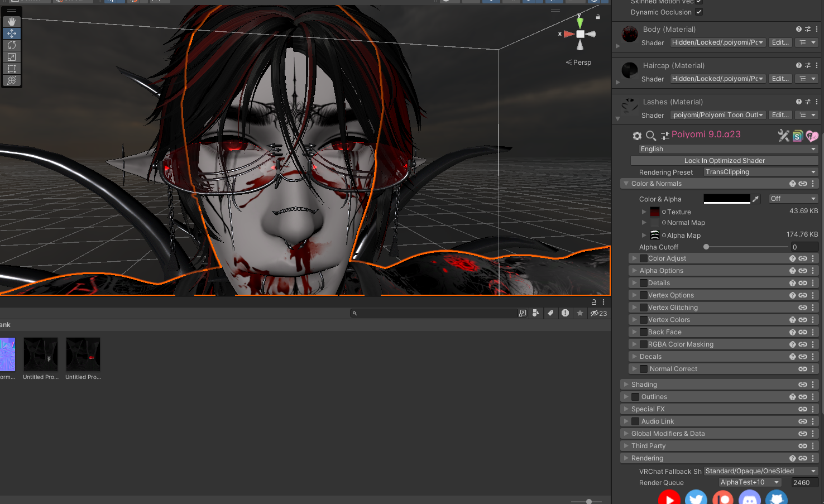Expand the Special FX section
824x504 pixels.
coord(626,409)
